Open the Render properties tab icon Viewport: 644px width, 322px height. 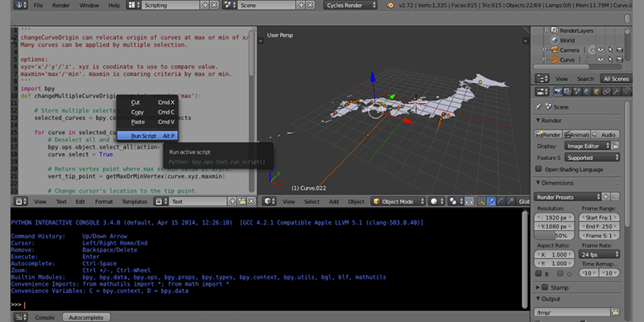[558, 91]
